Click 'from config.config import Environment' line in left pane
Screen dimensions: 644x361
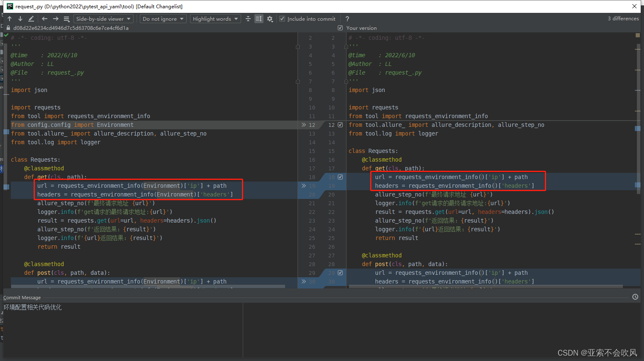point(72,125)
